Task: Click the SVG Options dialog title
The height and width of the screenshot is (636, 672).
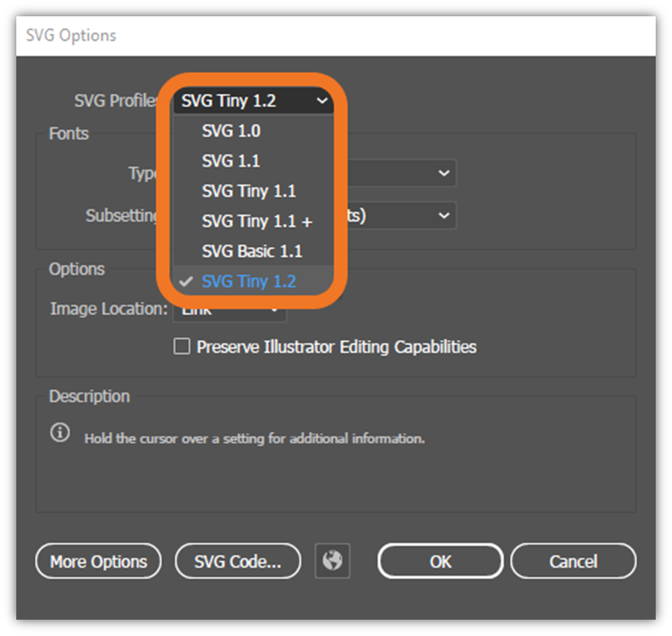Action: tap(71, 36)
